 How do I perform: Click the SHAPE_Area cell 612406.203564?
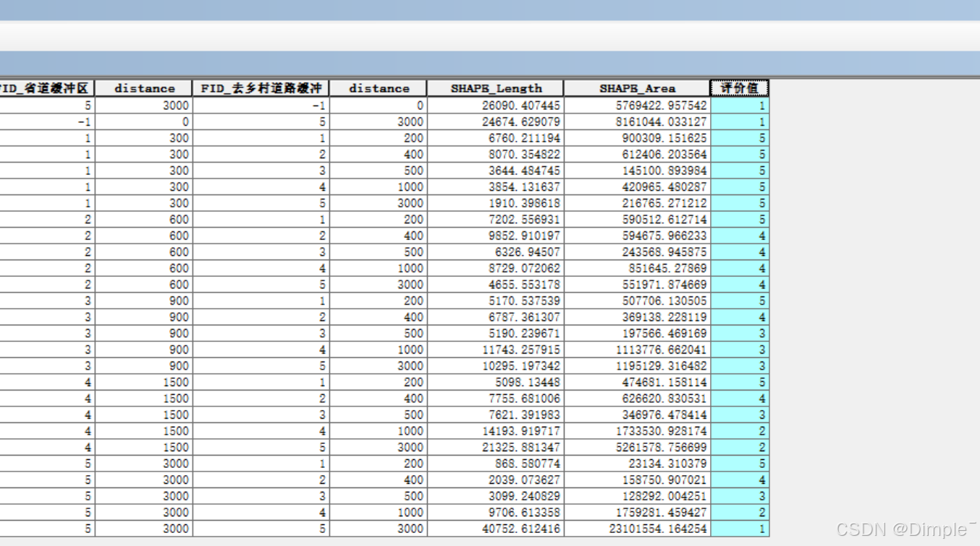tap(637, 154)
